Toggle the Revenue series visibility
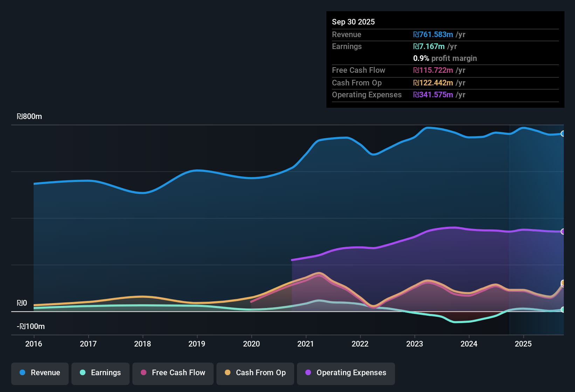This screenshot has height=392, width=575. pyautogui.click(x=40, y=373)
